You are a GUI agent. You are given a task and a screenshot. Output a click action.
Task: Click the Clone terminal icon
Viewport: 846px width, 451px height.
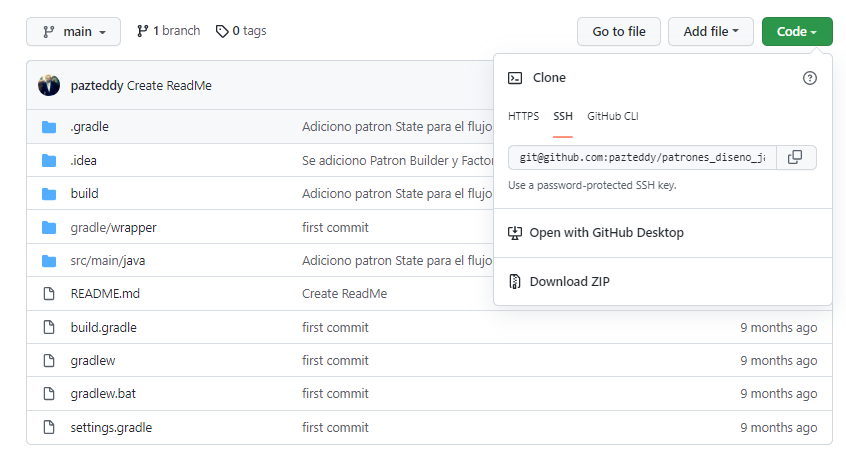tap(515, 78)
